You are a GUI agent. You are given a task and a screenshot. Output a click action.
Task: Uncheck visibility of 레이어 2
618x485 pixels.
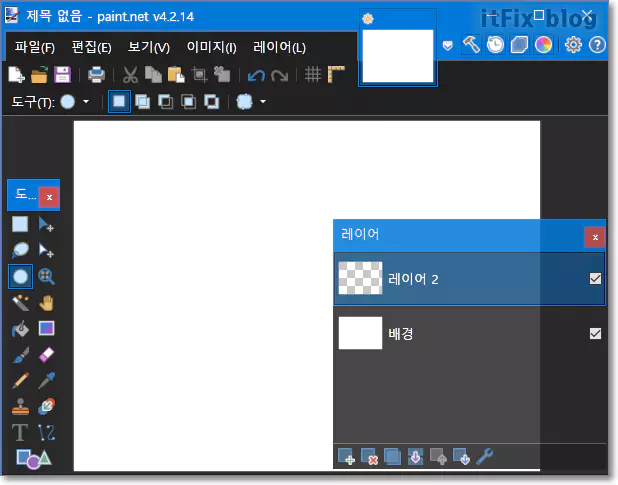coord(595,279)
